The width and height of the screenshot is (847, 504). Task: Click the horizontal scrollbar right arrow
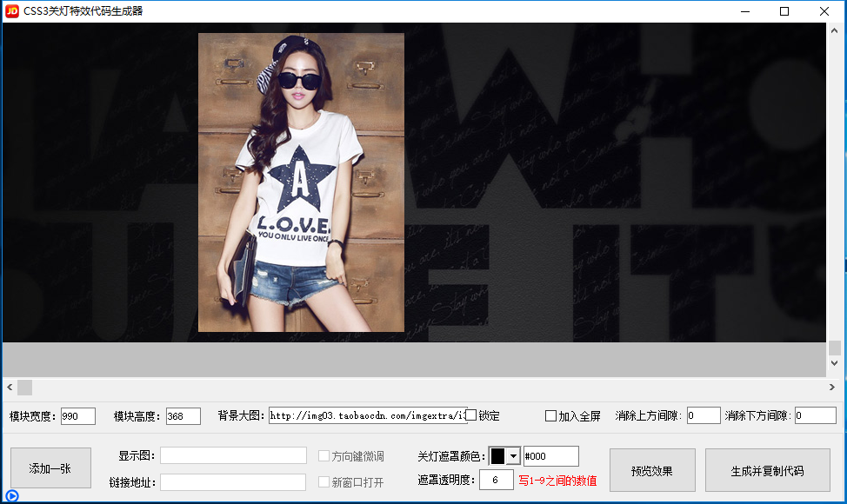[832, 387]
